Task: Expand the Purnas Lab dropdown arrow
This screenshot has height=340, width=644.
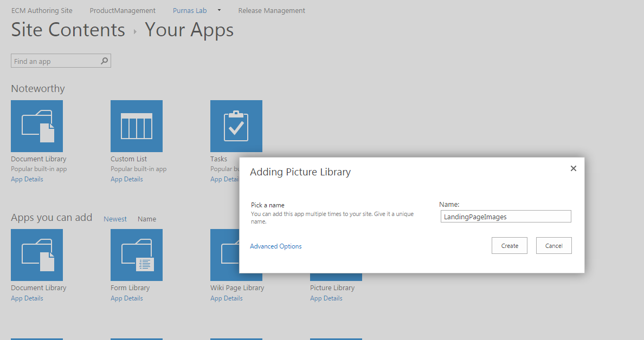Action: 219,10
